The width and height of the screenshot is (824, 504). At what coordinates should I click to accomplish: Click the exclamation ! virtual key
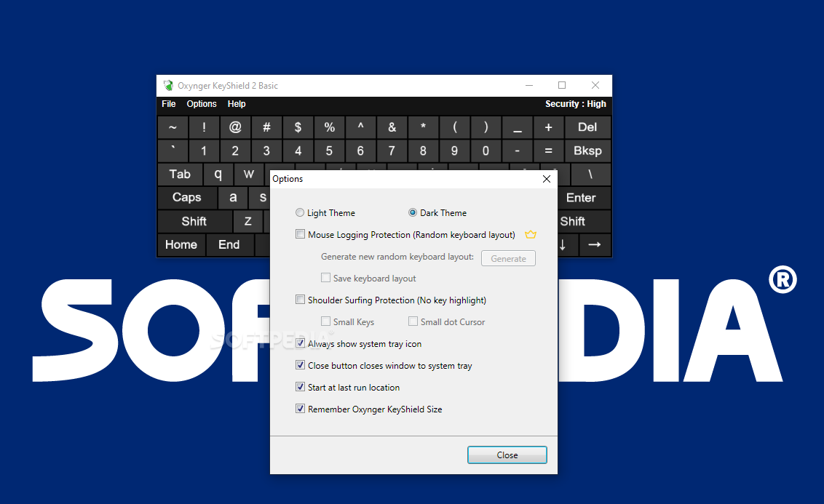(x=204, y=127)
